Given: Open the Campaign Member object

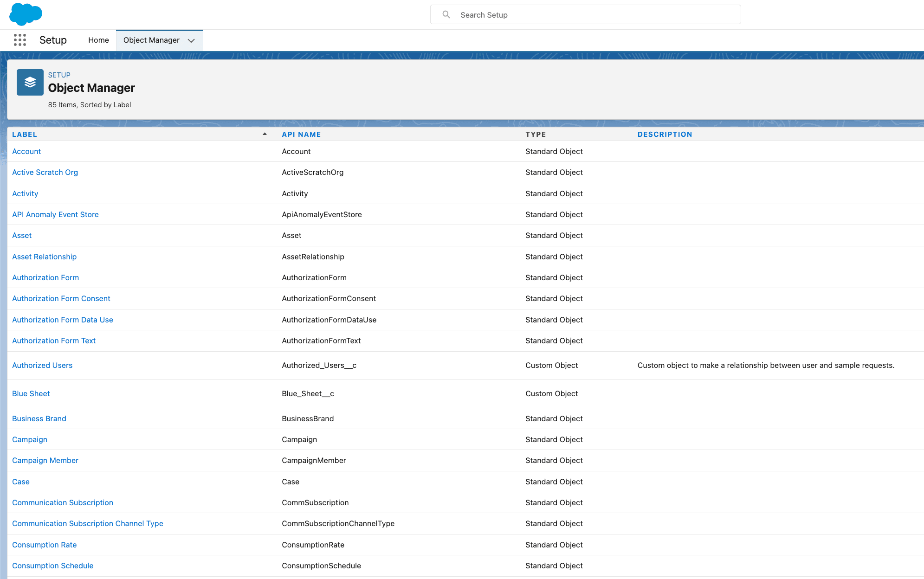Looking at the screenshot, I should (45, 460).
